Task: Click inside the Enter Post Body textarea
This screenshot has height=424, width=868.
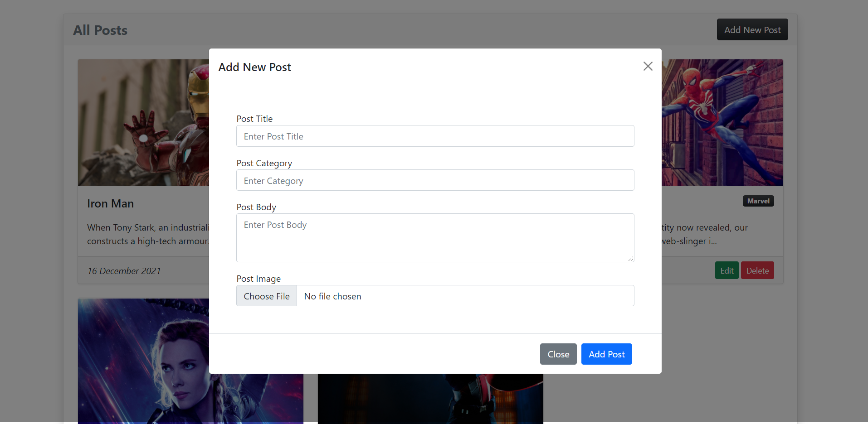Action: coord(434,238)
